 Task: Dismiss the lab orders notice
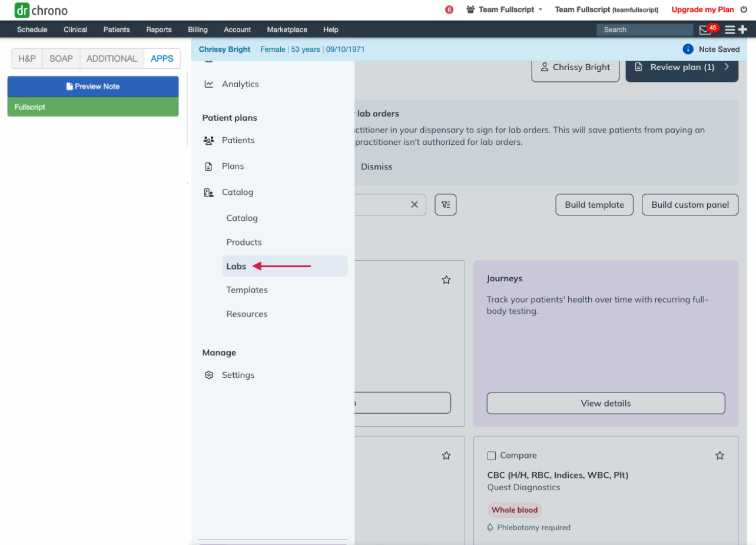coord(376,167)
